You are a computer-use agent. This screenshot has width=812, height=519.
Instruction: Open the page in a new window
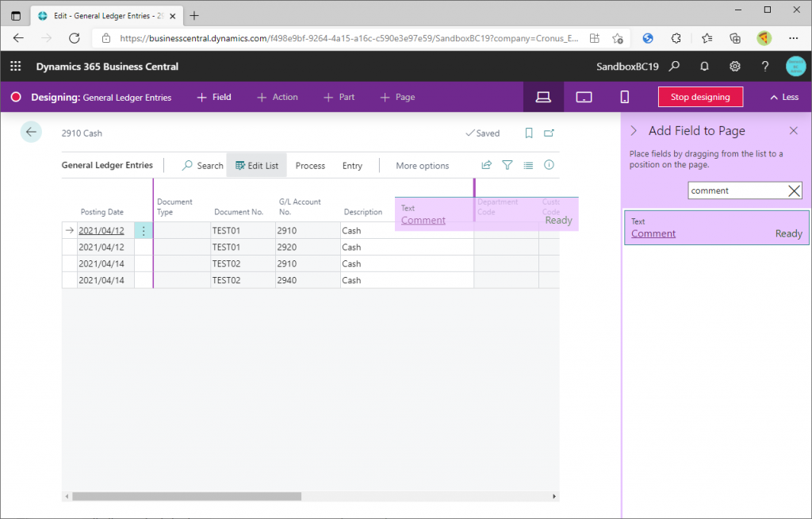click(549, 133)
